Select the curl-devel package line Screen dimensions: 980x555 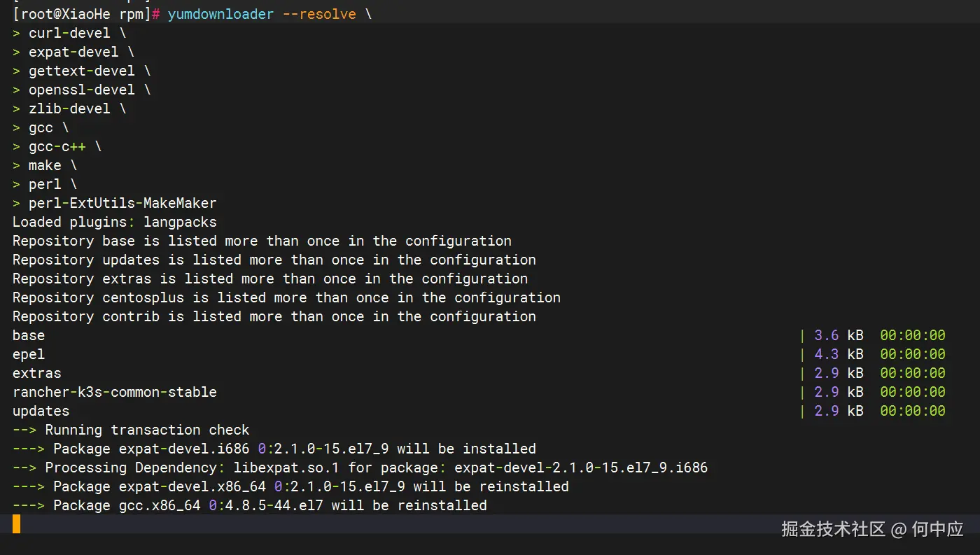pyautogui.click(x=69, y=33)
